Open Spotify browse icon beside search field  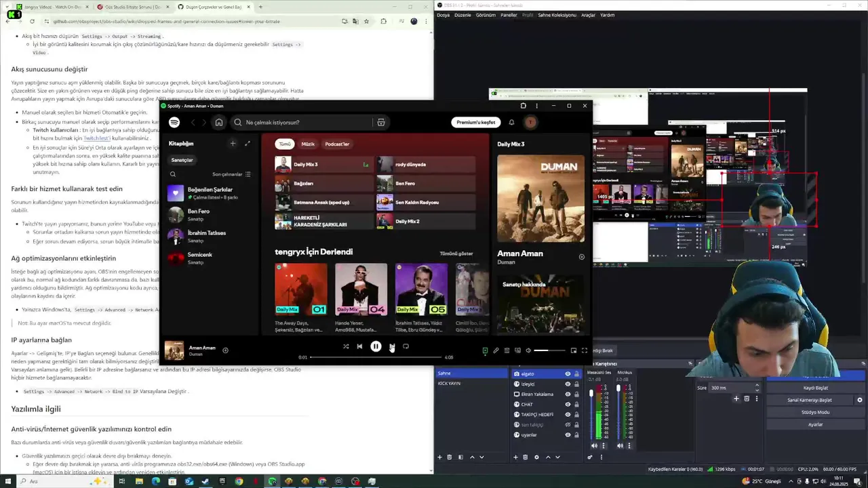[381, 123]
